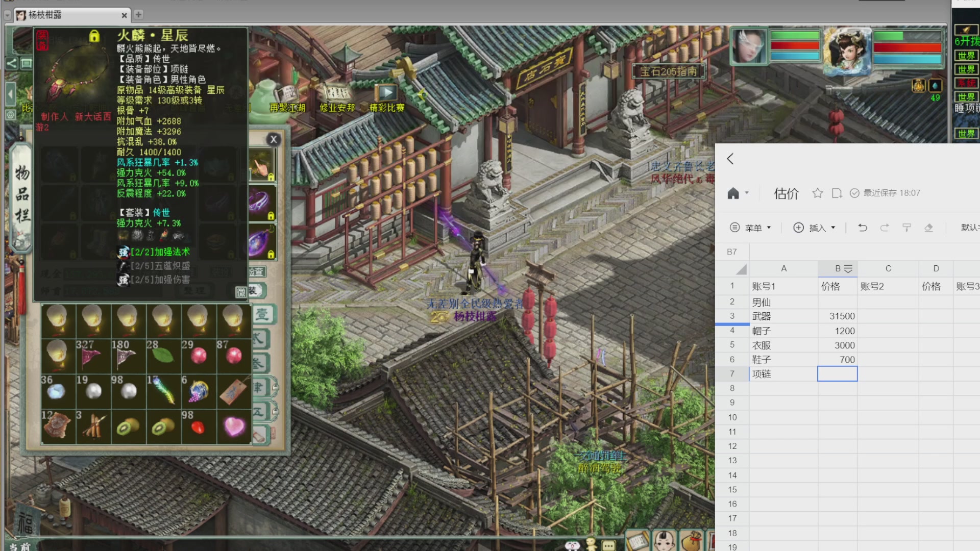Select row 10 header in spreadsheet
Screen dimensions: 980x551
732,417
